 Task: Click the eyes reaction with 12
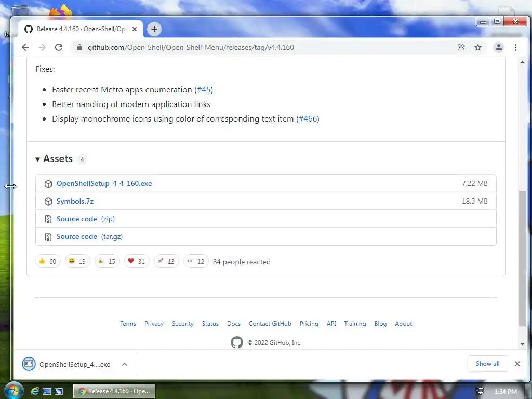(x=196, y=261)
